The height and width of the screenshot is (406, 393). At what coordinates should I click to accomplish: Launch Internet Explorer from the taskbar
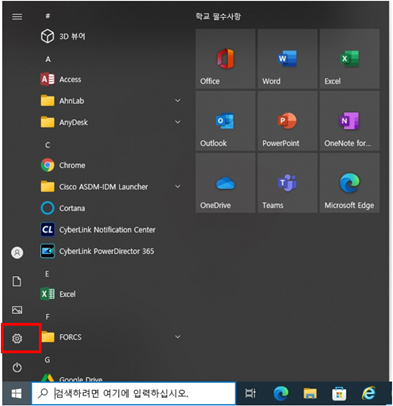[368, 393]
